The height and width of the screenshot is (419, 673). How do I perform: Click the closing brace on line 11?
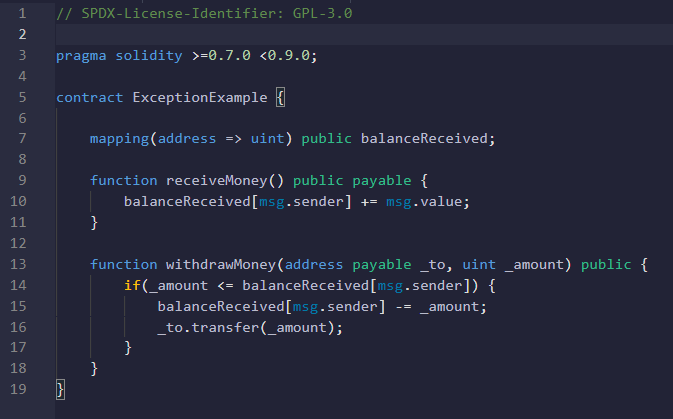pos(94,222)
